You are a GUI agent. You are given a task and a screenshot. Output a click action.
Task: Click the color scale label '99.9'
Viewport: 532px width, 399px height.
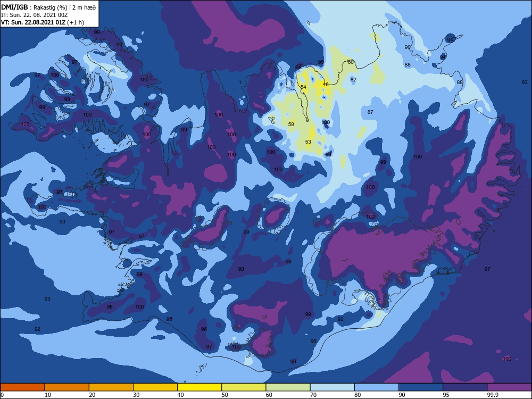pos(492,395)
